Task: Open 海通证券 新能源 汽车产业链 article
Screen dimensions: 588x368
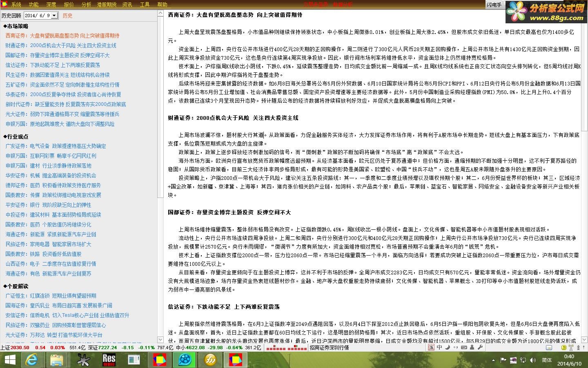Action: (x=51, y=234)
